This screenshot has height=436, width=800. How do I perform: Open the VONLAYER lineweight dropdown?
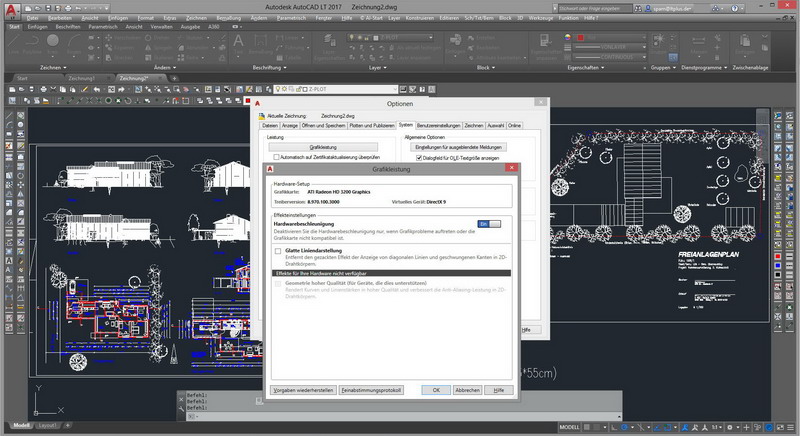pos(611,47)
